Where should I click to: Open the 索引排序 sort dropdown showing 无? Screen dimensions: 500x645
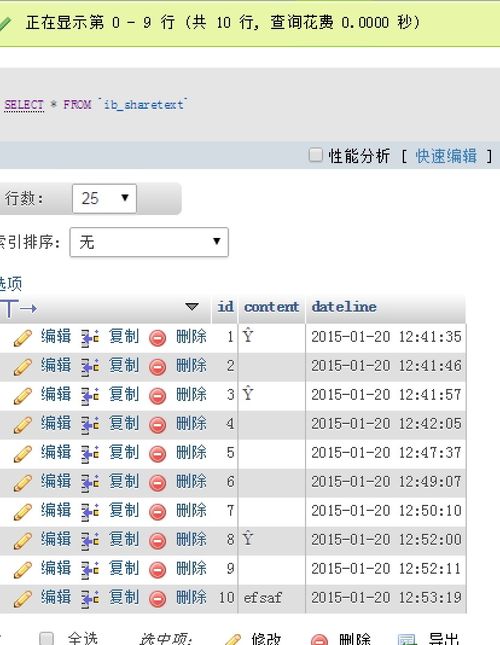coord(149,242)
